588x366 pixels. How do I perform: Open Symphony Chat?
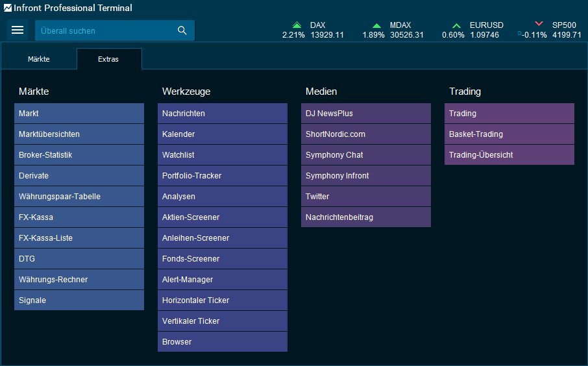(x=366, y=155)
